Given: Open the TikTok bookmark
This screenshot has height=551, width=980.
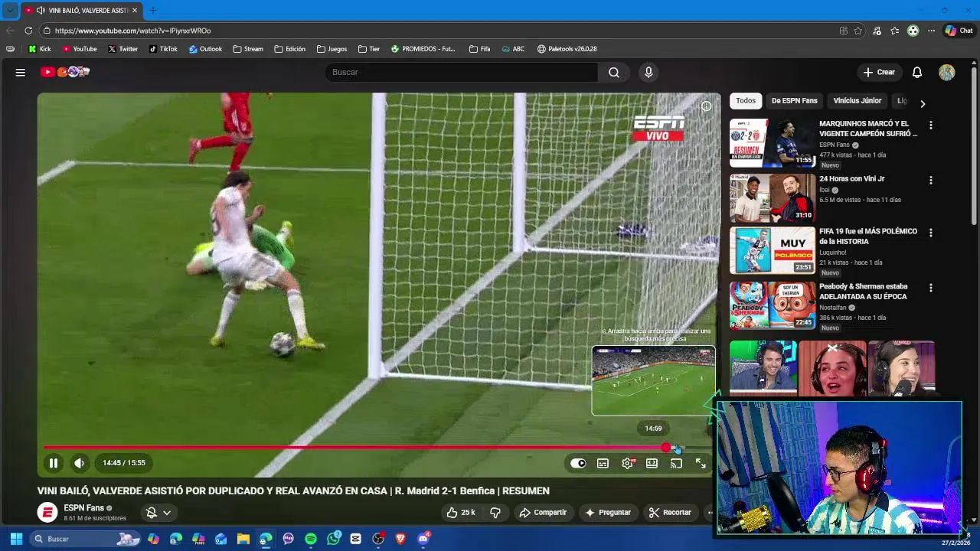Looking at the screenshot, I should (163, 49).
